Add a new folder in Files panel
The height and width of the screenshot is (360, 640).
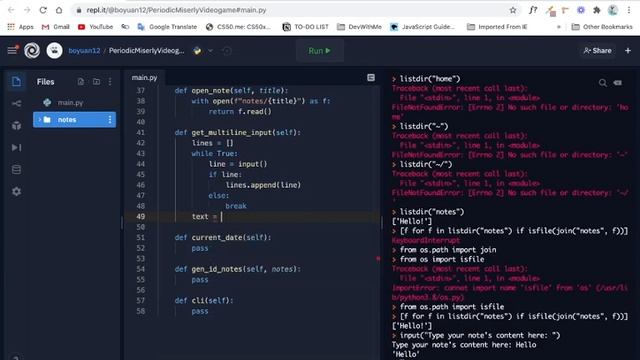[x=96, y=82]
